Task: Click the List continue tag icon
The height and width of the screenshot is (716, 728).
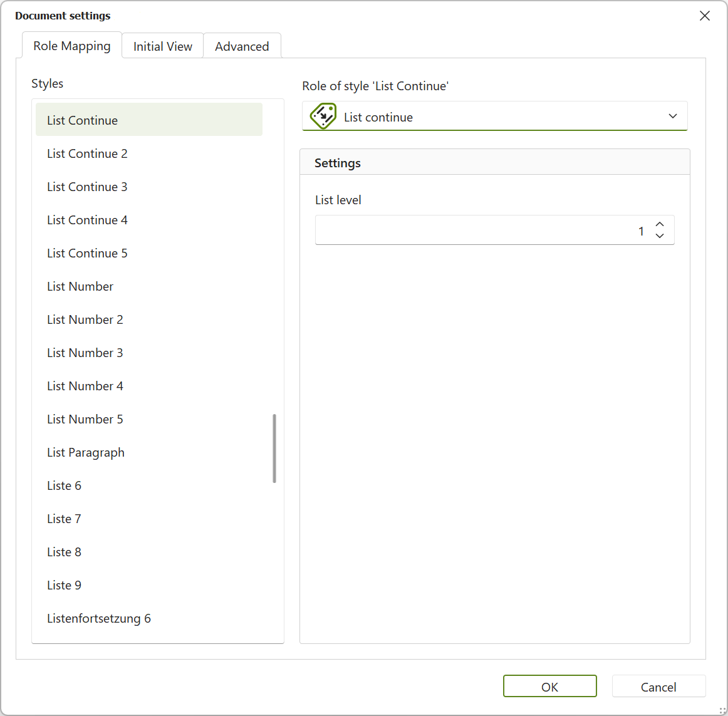Action: 323,116
